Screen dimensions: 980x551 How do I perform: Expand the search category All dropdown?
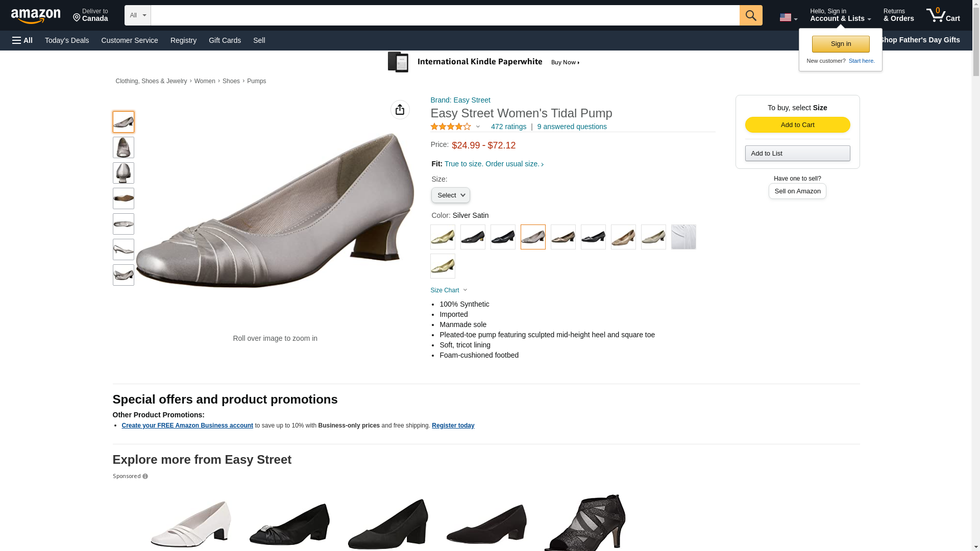137,15
